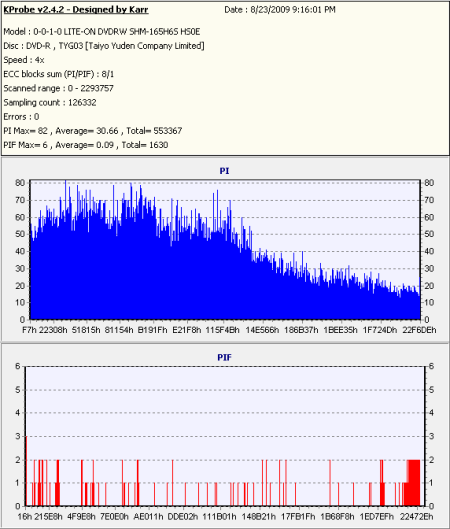
Task: Select the drive model line
Action: (102, 32)
